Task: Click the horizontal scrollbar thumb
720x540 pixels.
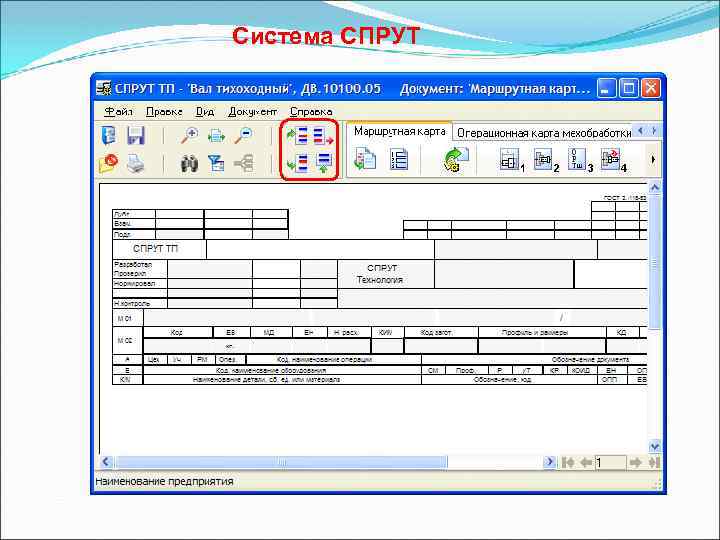Action: [281, 461]
